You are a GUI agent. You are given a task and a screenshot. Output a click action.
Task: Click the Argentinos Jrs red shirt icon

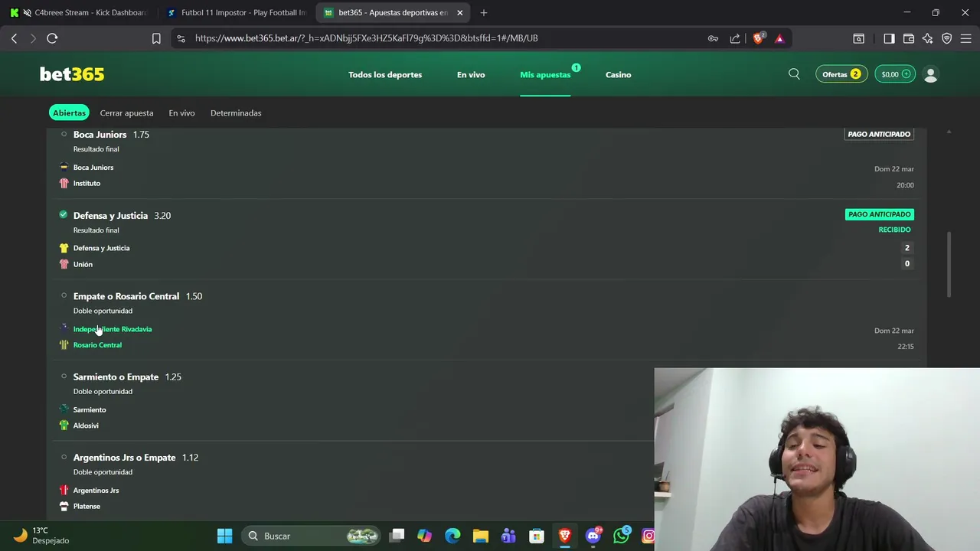coord(64,490)
